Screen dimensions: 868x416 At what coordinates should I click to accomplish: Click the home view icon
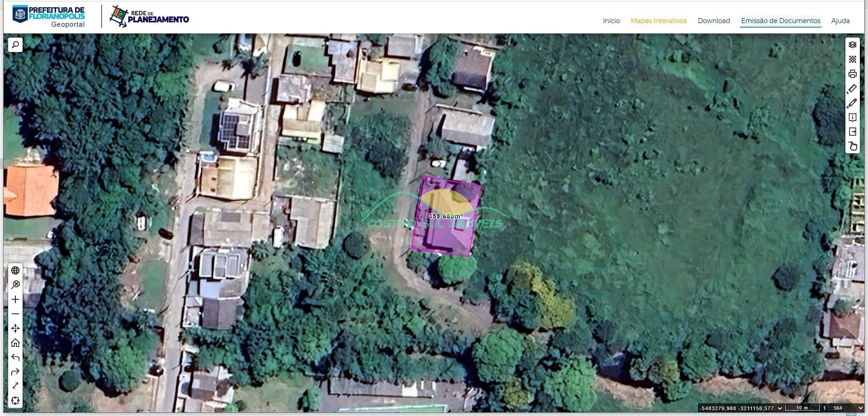(15, 343)
